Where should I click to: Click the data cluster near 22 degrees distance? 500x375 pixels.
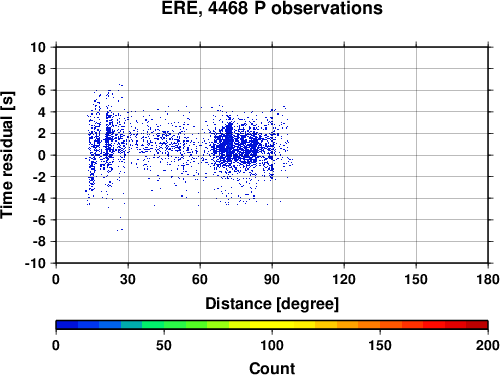point(108,138)
